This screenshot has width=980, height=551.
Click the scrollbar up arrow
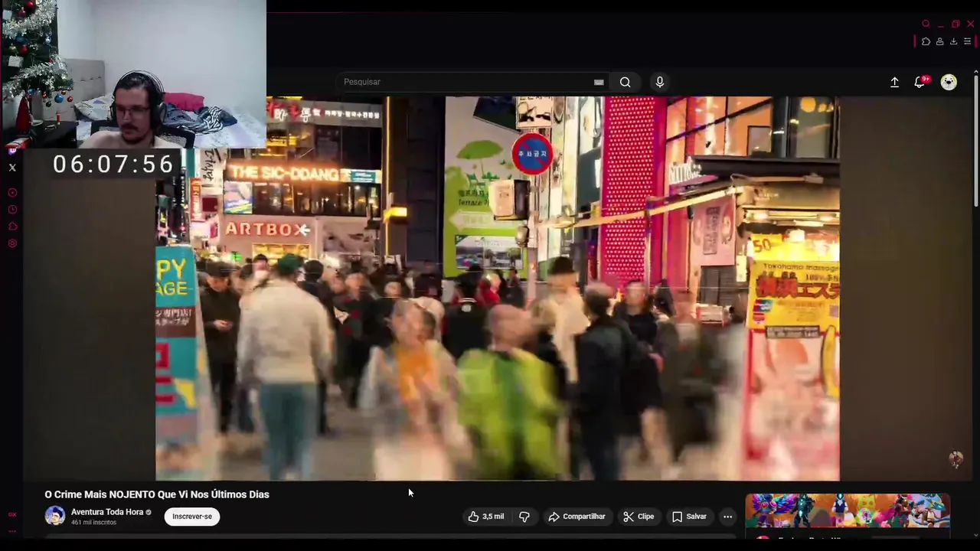point(975,71)
